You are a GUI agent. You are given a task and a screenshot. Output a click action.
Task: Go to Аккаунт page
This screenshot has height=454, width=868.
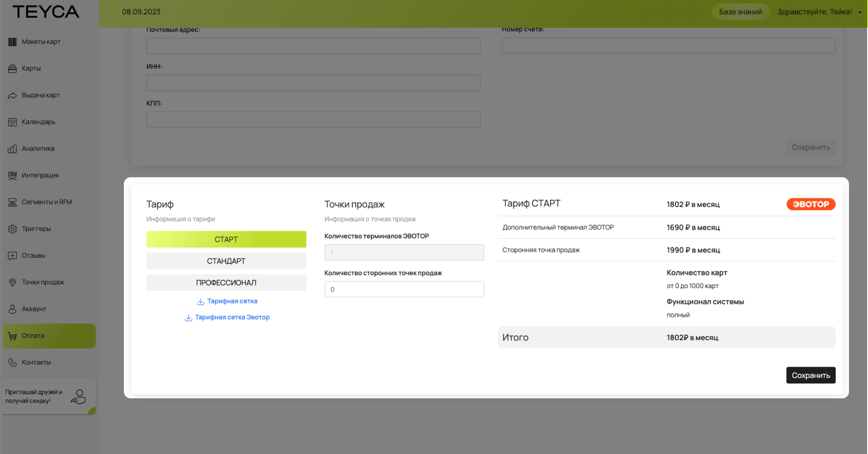(x=49, y=309)
